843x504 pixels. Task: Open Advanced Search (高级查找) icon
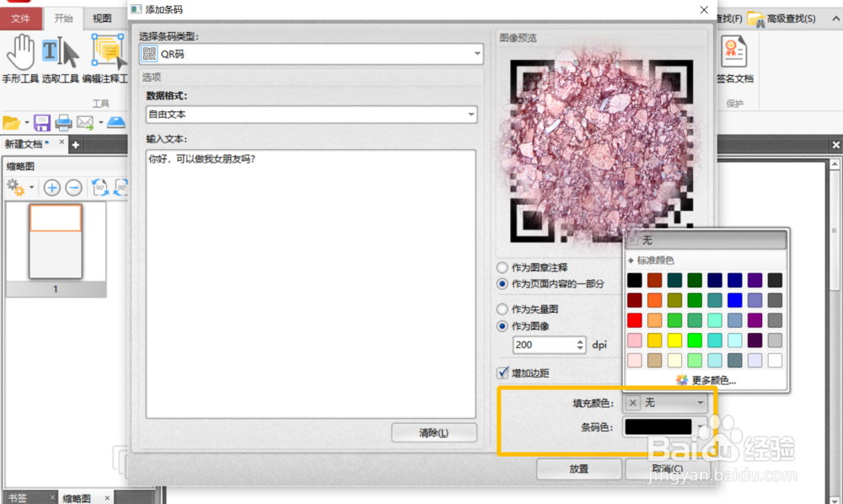click(756, 19)
